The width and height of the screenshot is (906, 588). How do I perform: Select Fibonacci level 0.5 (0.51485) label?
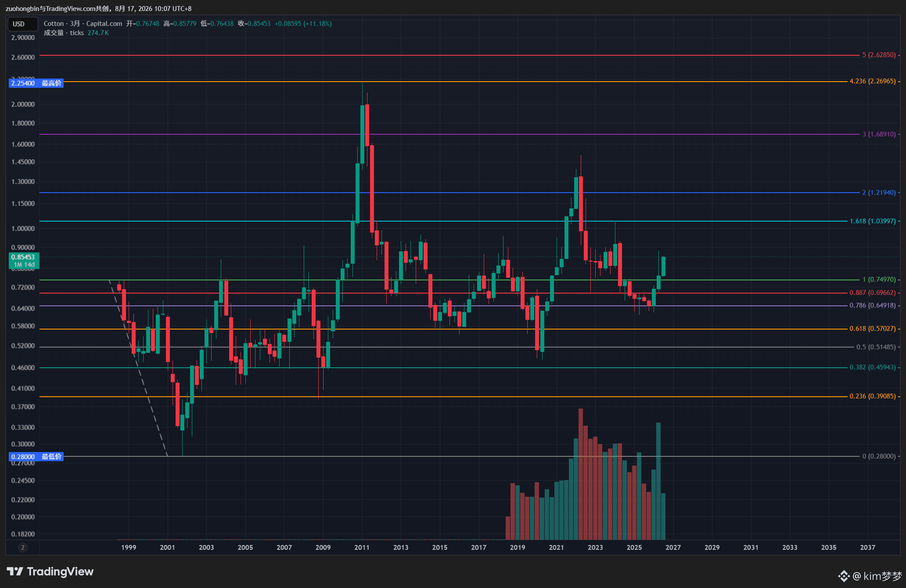coord(876,347)
